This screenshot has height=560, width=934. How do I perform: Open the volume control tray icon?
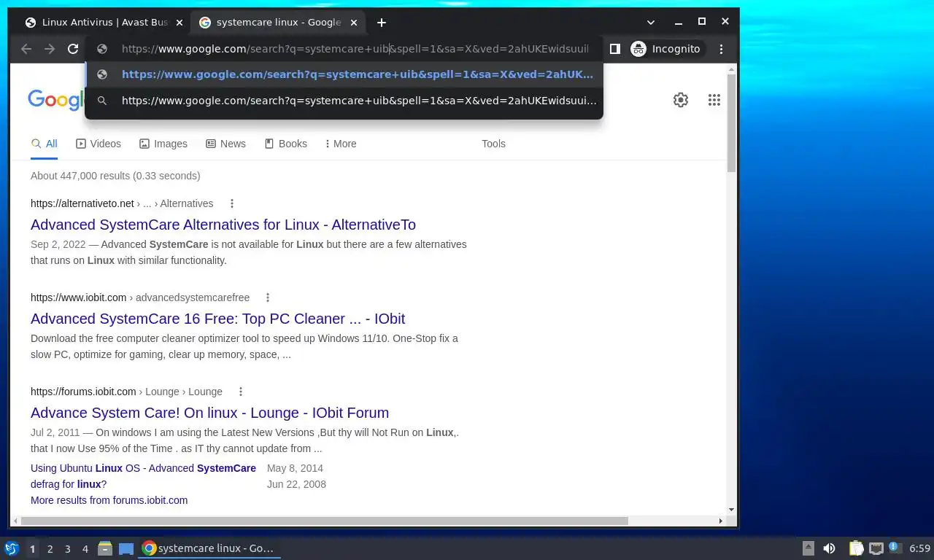(x=829, y=548)
